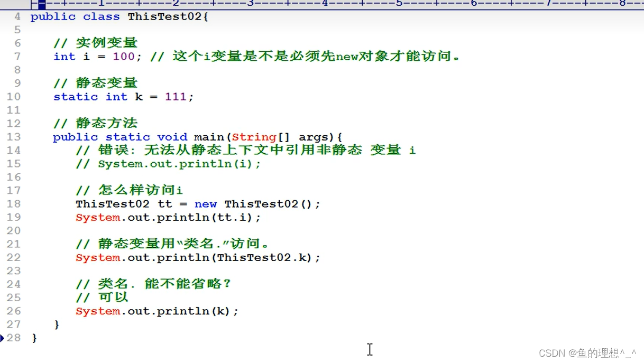Screen dimensions: 644x363
Task: Click the ruler mark labeled 8
Action: pyautogui.click(x=622, y=4)
